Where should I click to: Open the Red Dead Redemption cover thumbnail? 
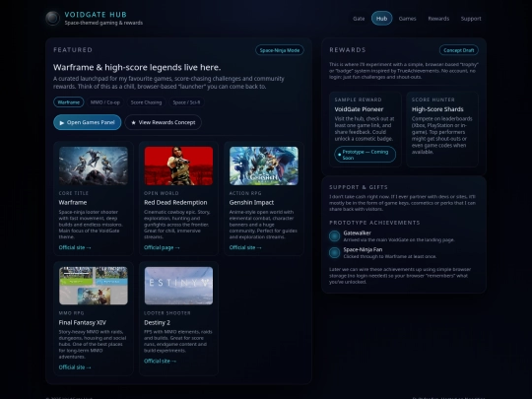coord(178,166)
